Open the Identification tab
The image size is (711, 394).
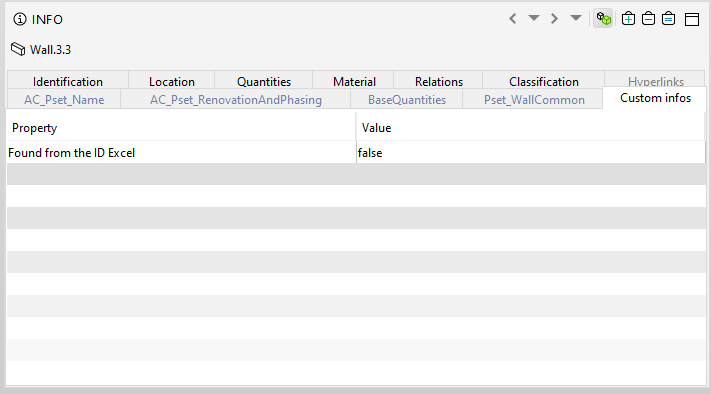click(x=68, y=81)
